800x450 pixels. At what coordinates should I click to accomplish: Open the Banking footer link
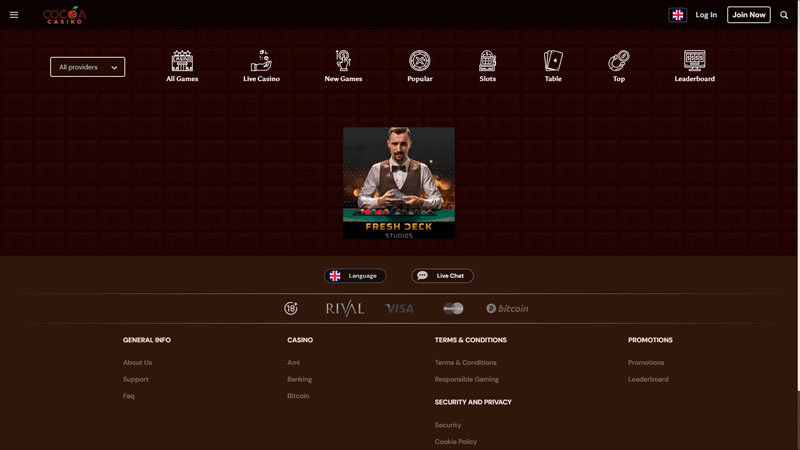tap(299, 379)
